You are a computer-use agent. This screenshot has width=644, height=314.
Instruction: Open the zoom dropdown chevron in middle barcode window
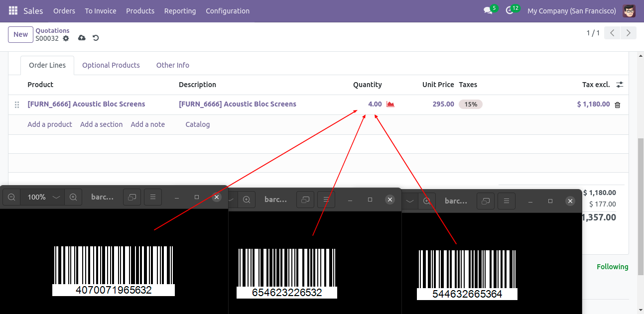pyautogui.click(x=233, y=200)
